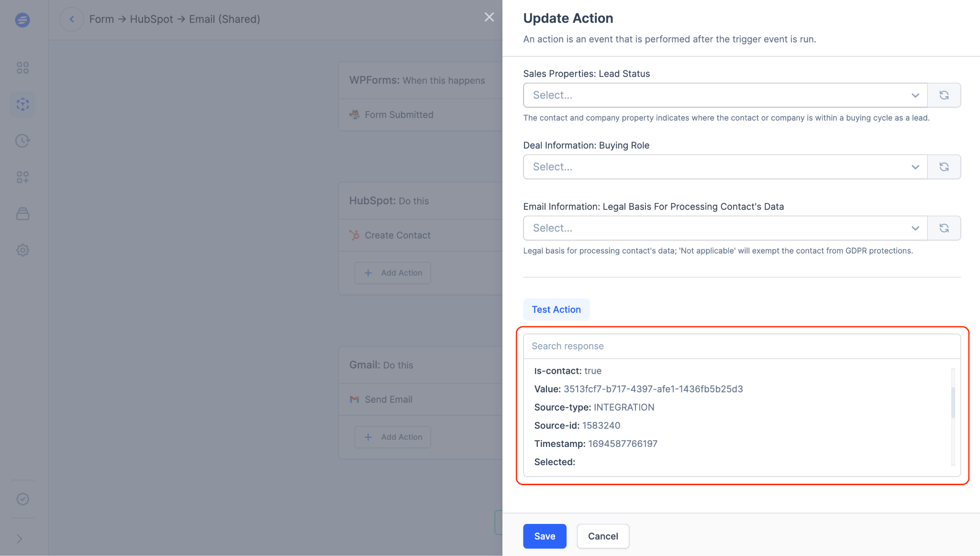Viewport: 980px width, 556px height.
Task: Click Add Action under Gmail step
Action: 392,437
